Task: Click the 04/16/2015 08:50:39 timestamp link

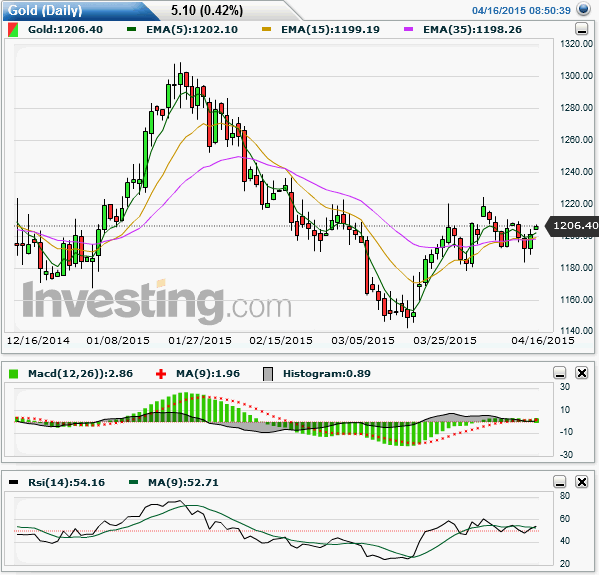Action: coord(521,10)
